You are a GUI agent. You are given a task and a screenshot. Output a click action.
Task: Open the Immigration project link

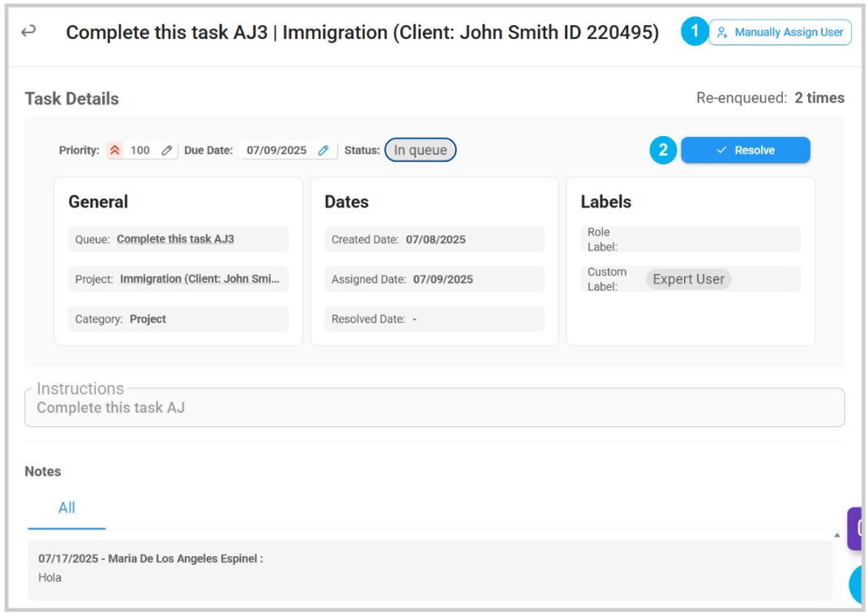pyautogui.click(x=199, y=279)
